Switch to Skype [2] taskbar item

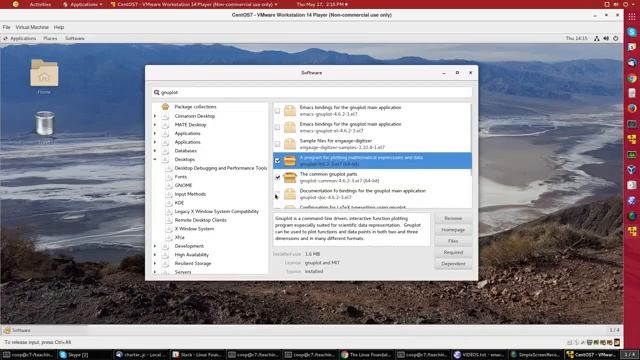pos(84,355)
